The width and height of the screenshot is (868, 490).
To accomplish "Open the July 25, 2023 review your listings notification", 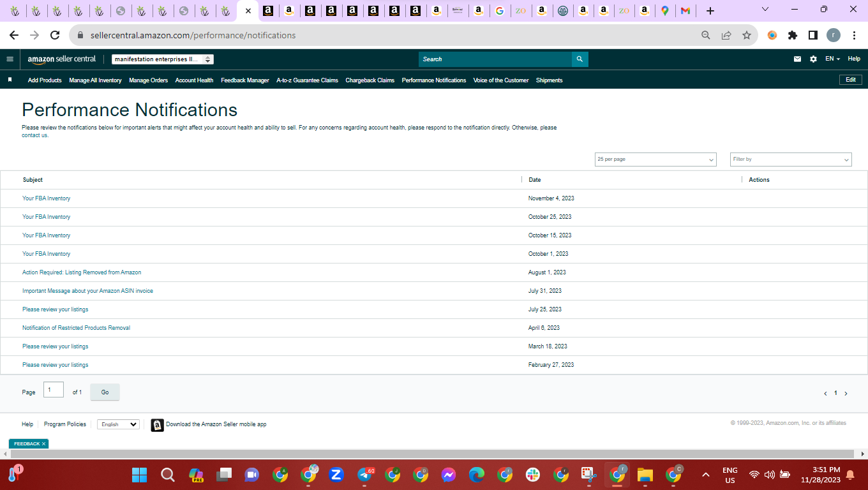I will pos(56,309).
